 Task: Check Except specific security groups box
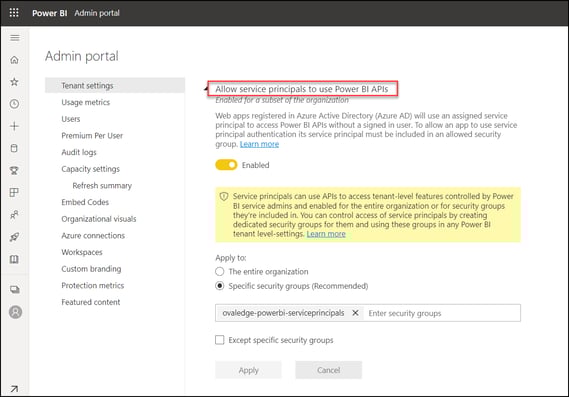[x=220, y=340]
